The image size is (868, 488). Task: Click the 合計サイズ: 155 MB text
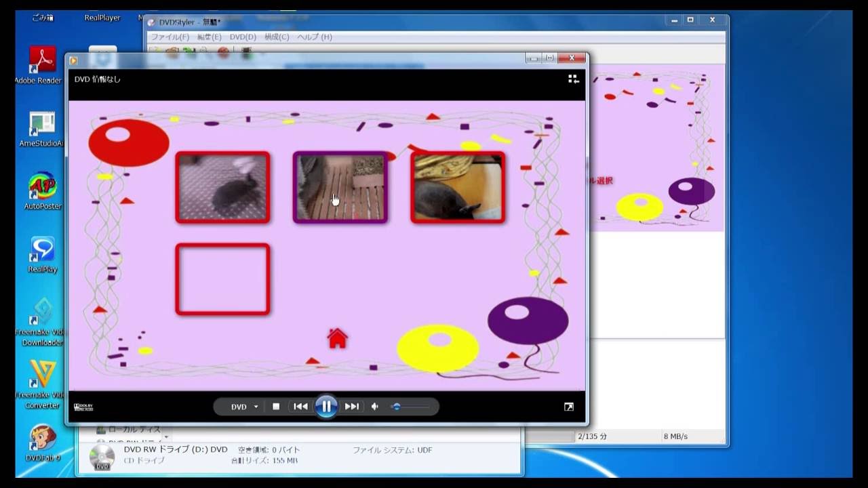[264, 461]
